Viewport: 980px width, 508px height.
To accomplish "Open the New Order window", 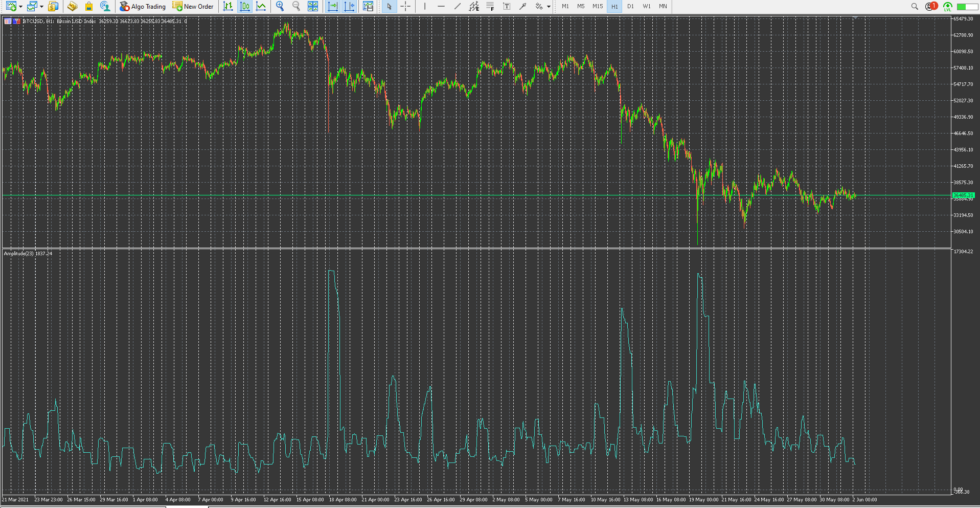I will point(193,7).
